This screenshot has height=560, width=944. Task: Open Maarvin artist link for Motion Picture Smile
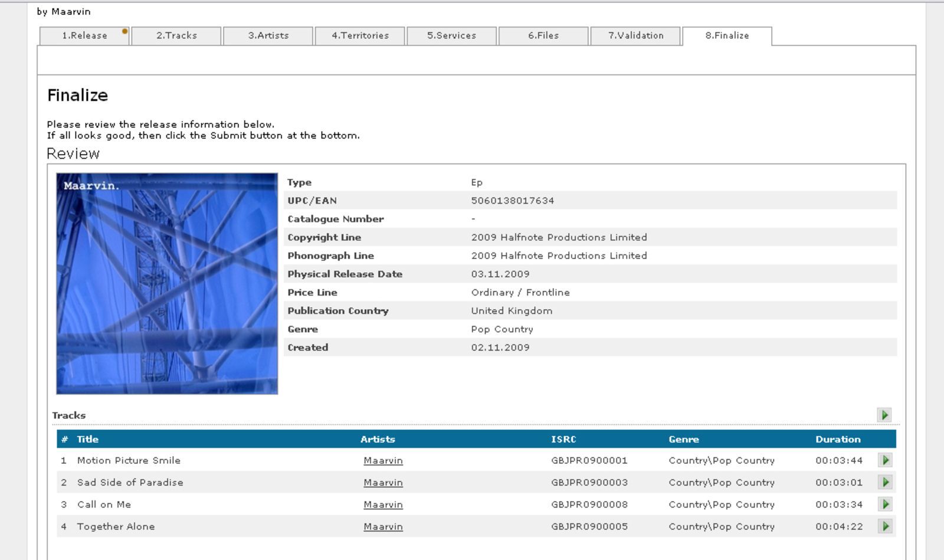383,461
